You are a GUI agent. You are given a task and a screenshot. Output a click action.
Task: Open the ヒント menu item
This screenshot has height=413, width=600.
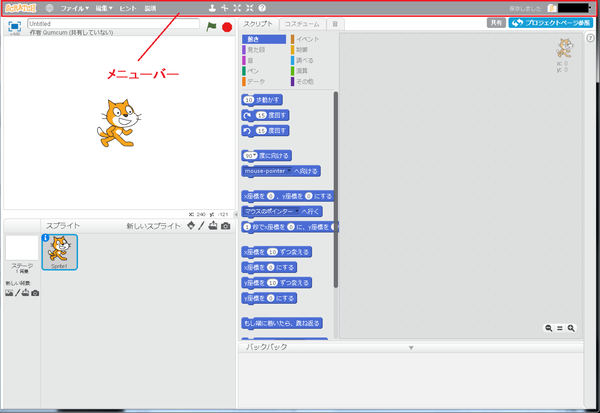pyautogui.click(x=128, y=8)
